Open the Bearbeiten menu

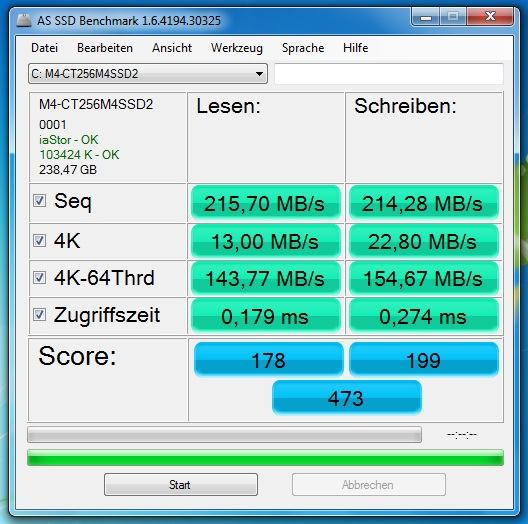click(x=105, y=48)
